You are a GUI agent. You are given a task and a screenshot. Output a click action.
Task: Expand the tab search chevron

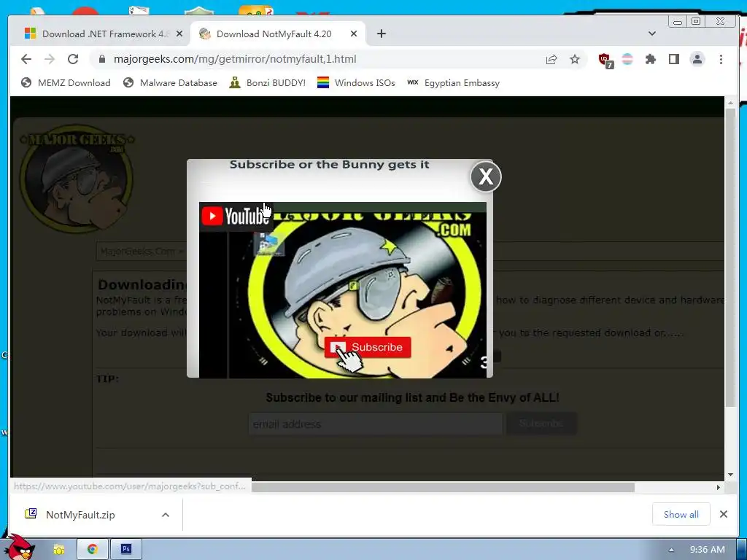(652, 34)
